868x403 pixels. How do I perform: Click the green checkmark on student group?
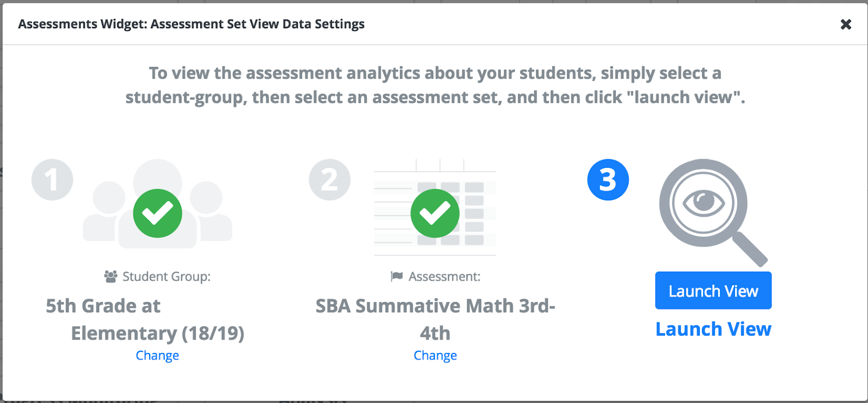(157, 213)
